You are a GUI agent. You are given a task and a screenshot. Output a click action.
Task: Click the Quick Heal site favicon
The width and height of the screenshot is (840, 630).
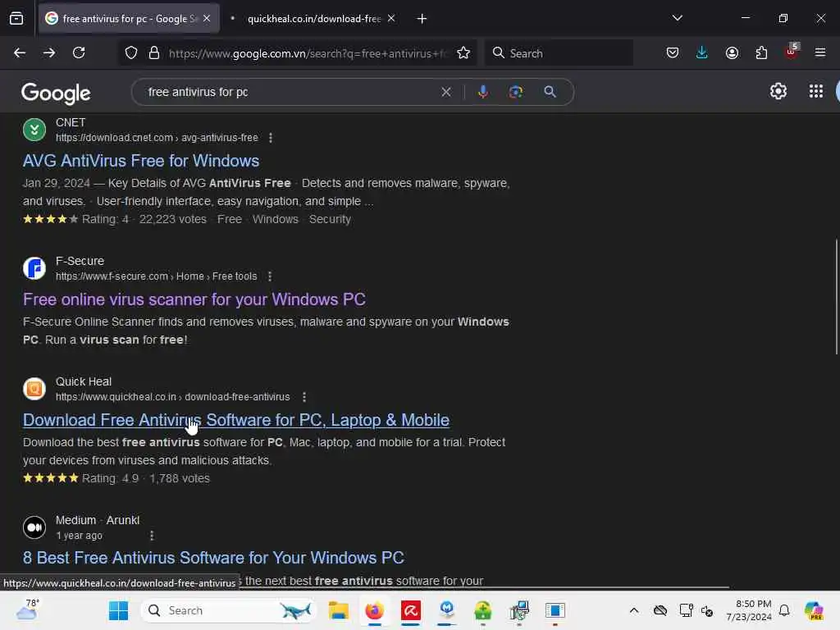pos(34,389)
